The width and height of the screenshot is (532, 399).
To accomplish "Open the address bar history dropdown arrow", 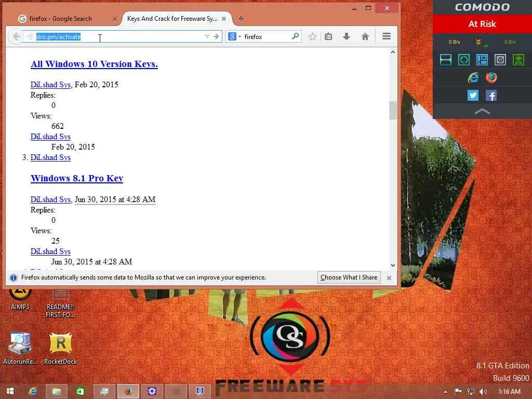I will tap(207, 36).
